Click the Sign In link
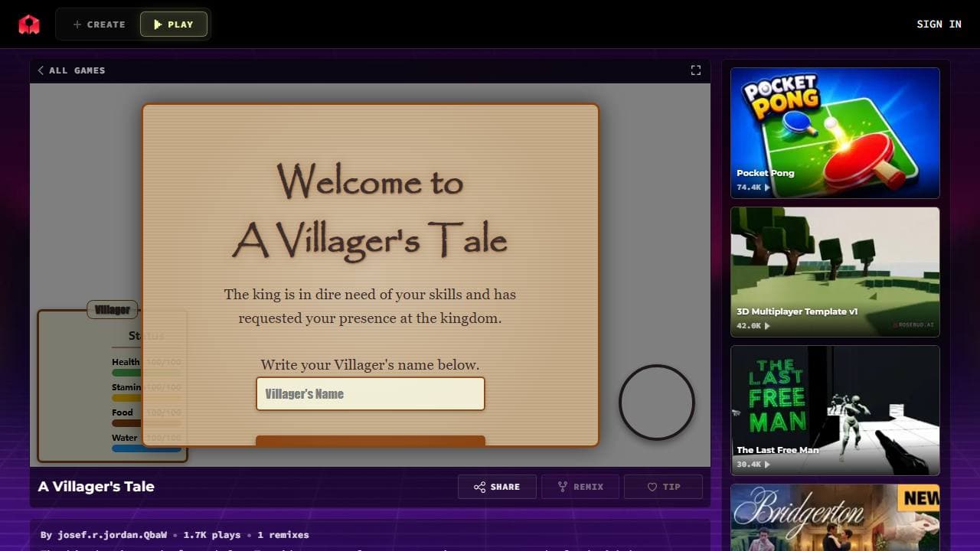Image resolution: width=980 pixels, height=551 pixels. 939,24
